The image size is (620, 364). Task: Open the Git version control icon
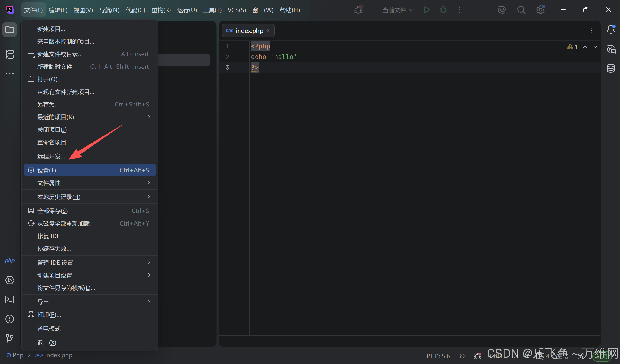(10, 338)
